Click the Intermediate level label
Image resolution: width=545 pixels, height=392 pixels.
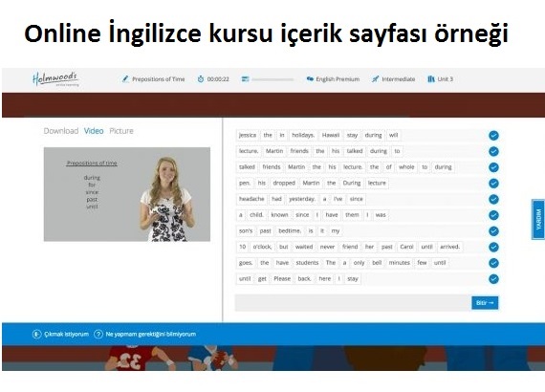(x=399, y=79)
